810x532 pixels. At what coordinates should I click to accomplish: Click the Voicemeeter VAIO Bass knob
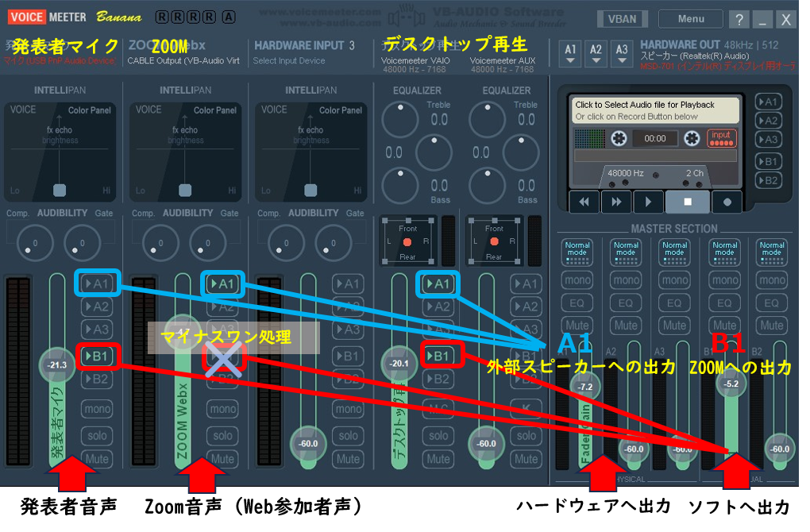[x=399, y=185]
